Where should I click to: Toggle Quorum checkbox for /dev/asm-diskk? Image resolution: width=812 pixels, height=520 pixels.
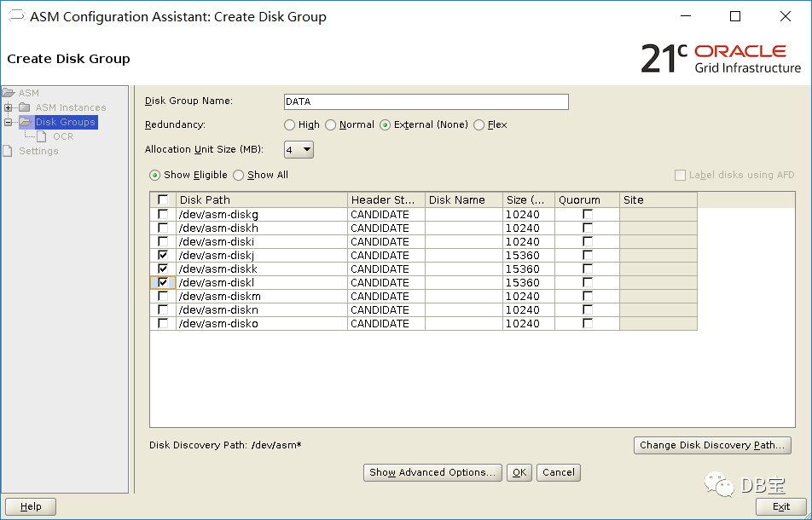click(x=587, y=269)
